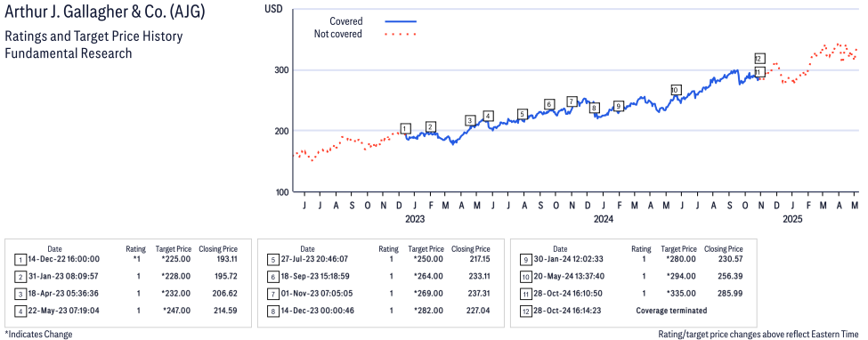Click target price '*225.00'
868x340 pixels.
tap(175, 259)
